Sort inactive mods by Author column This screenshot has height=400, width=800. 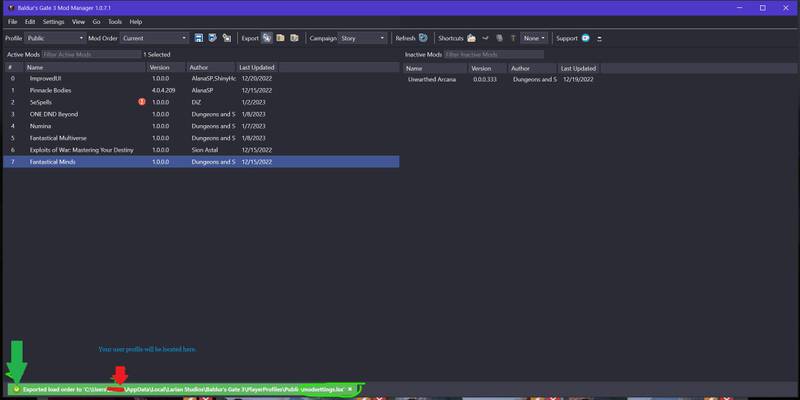(532, 68)
